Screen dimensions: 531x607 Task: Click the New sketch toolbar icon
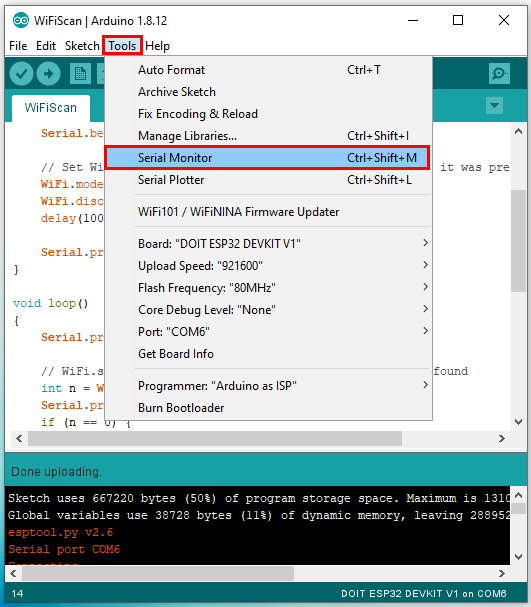click(80, 74)
